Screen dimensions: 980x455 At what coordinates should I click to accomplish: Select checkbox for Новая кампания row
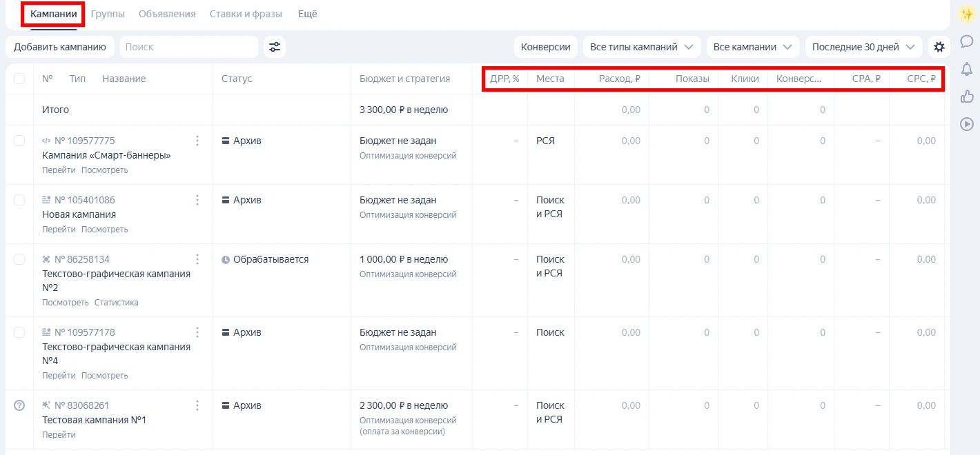(19, 200)
